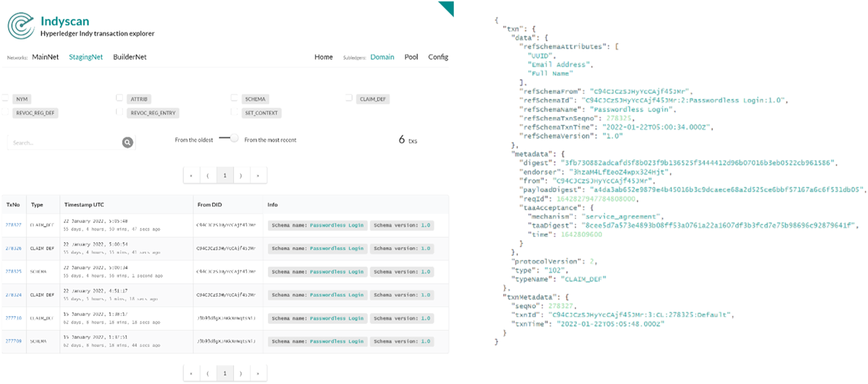Screen dimensions: 868x384
Task: Open transaction 277709 link
Action: (x=13, y=341)
